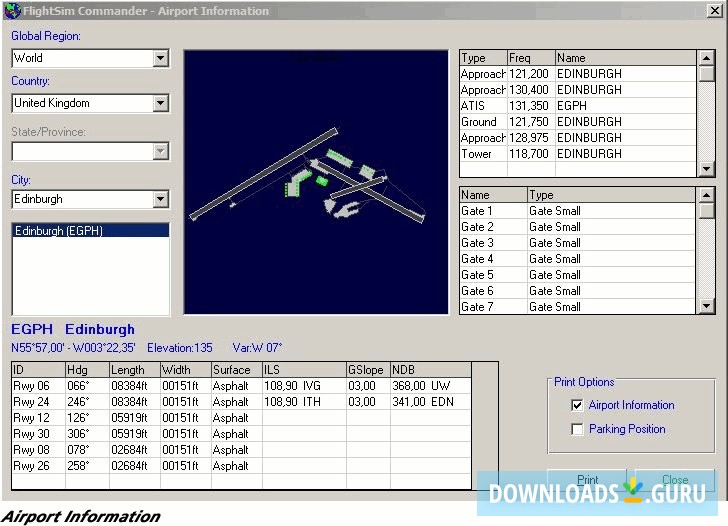Open the Global Region dropdown
Image resolution: width=728 pixels, height=526 pixels.
coord(161,59)
